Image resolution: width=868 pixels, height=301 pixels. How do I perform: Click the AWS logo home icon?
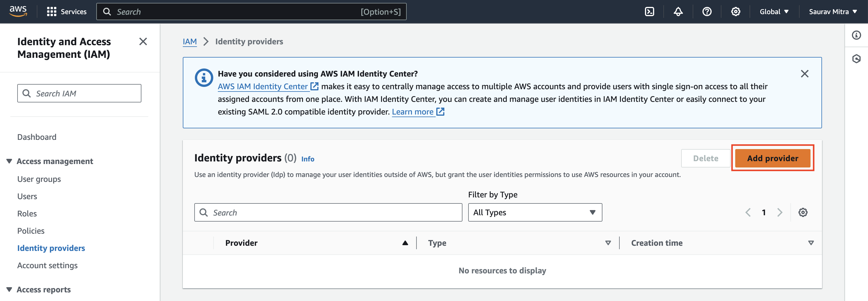[x=18, y=11]
